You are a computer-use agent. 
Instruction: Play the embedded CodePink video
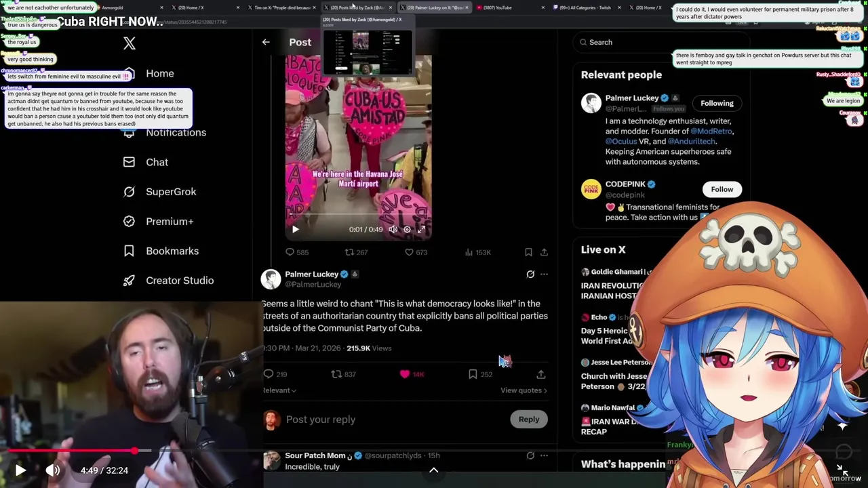point(295,230)
